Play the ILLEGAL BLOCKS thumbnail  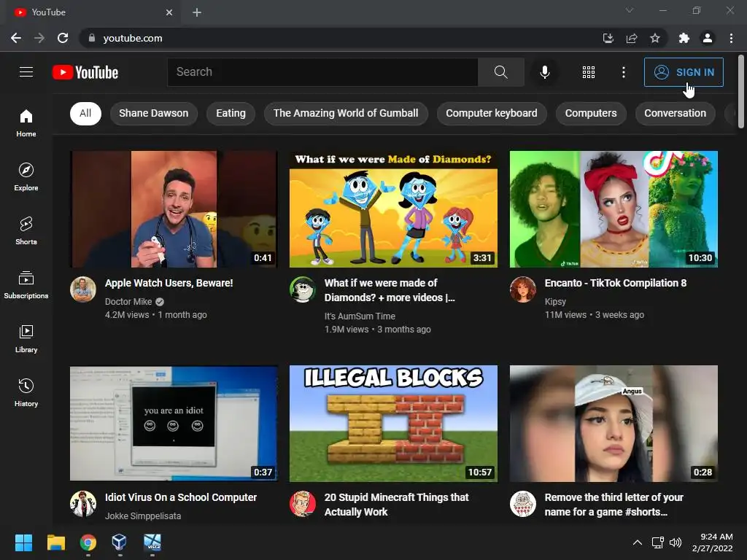point(393,424)
